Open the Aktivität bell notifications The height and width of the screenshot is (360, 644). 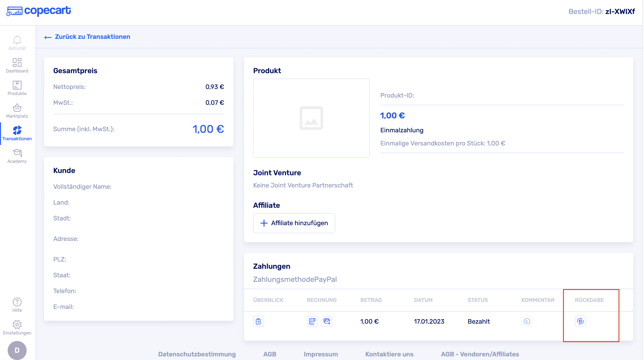coord(17,43)
